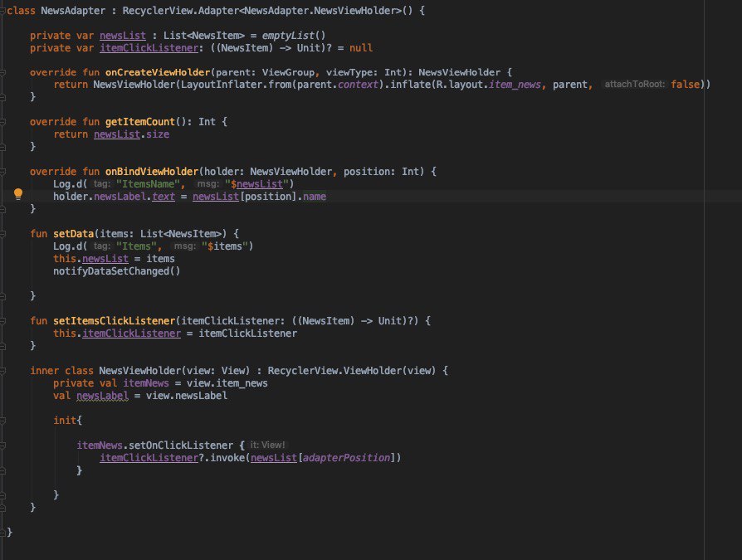Click the itemClickListener private var declaration name

click(149, 48)
